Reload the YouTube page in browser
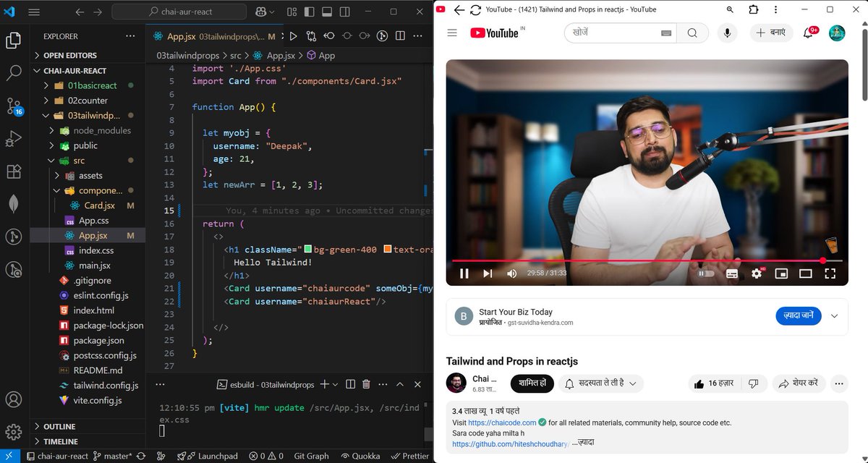868x463 pixels. pos(475,9)
